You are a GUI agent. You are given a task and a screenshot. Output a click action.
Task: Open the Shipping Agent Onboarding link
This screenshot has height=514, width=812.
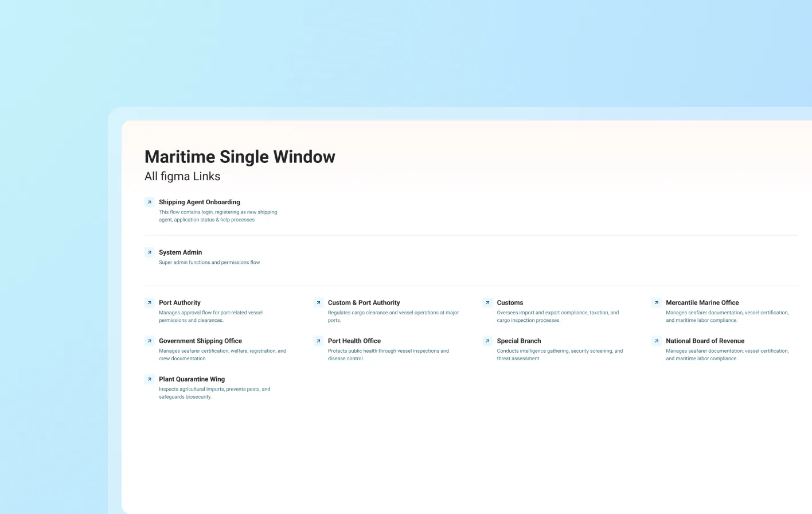[x=199, y=202]
